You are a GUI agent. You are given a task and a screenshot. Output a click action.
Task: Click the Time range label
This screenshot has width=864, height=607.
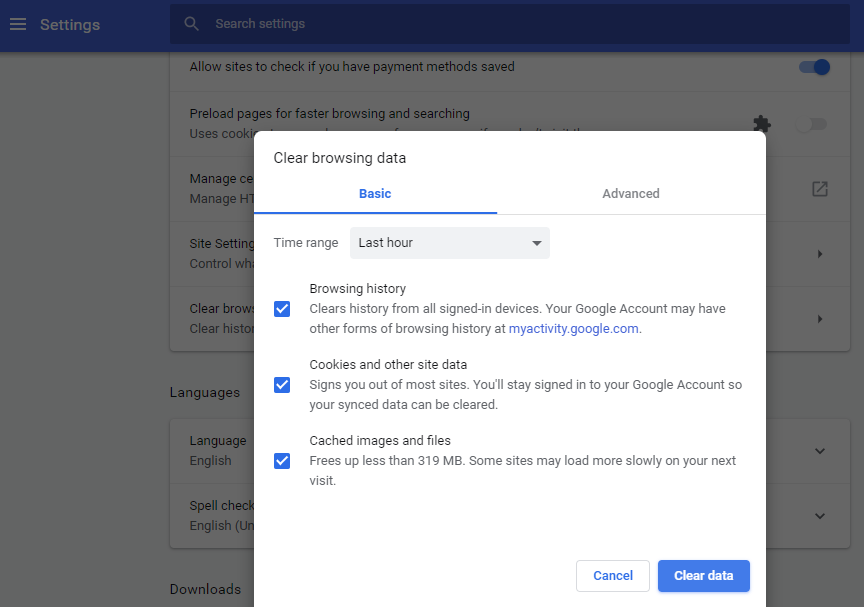(306, 243)
